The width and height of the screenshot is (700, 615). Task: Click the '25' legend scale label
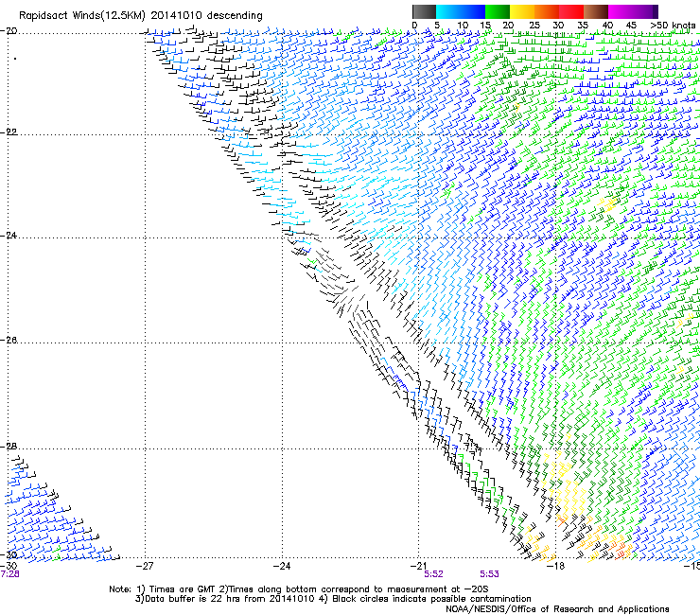point(534,26)
